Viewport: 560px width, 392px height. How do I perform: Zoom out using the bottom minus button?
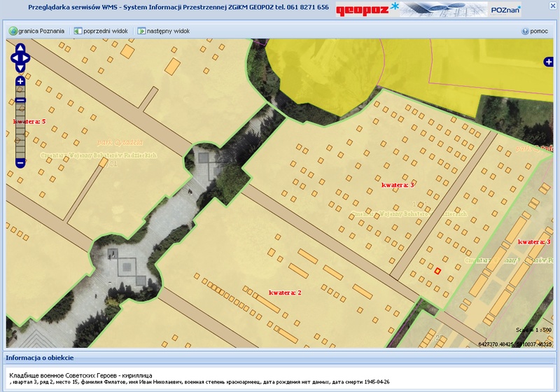[20, 162]
